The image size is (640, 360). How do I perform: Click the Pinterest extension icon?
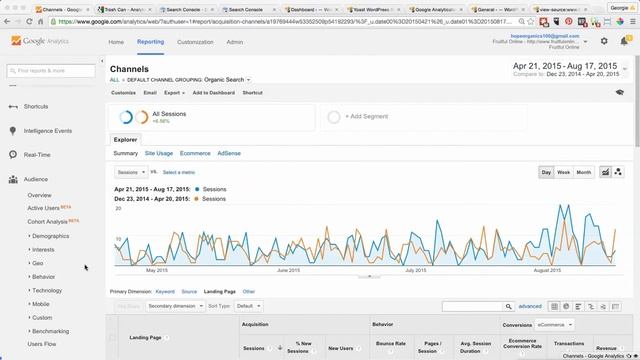pos(569,21)
